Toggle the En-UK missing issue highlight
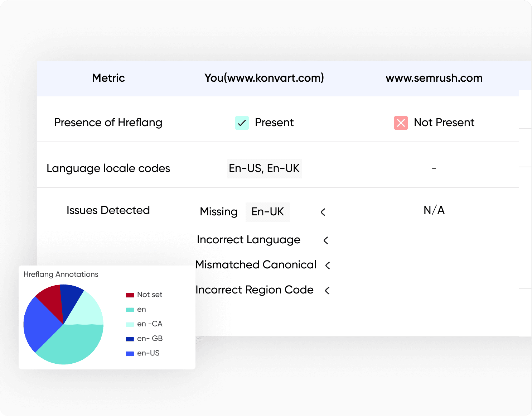 267,212
